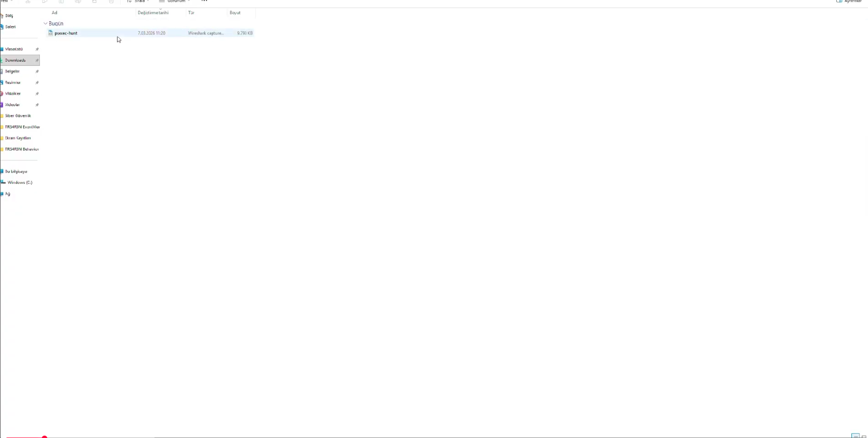Open the TRS4R3N EventView folder
Screen dimensions: 868x438
coord(22,127)
